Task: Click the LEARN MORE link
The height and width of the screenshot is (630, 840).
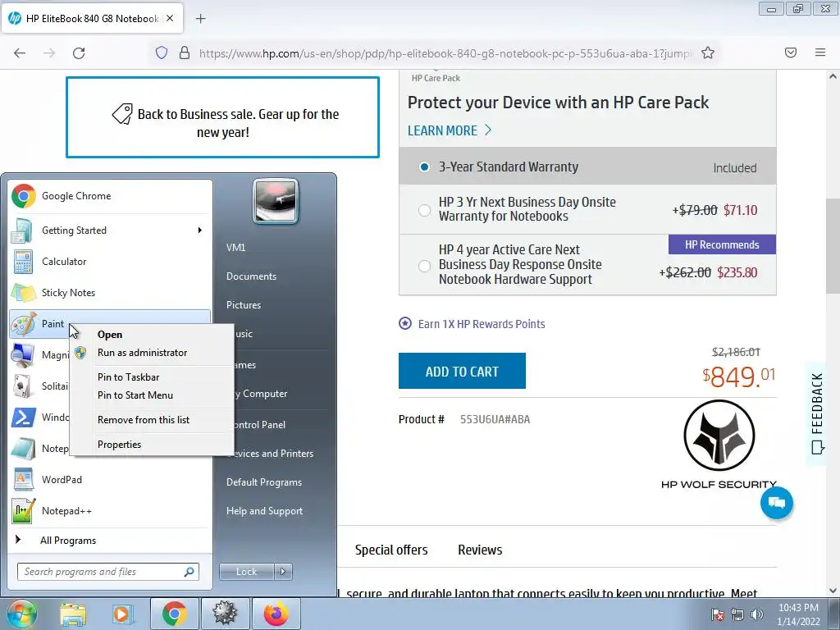Action: 450,130
